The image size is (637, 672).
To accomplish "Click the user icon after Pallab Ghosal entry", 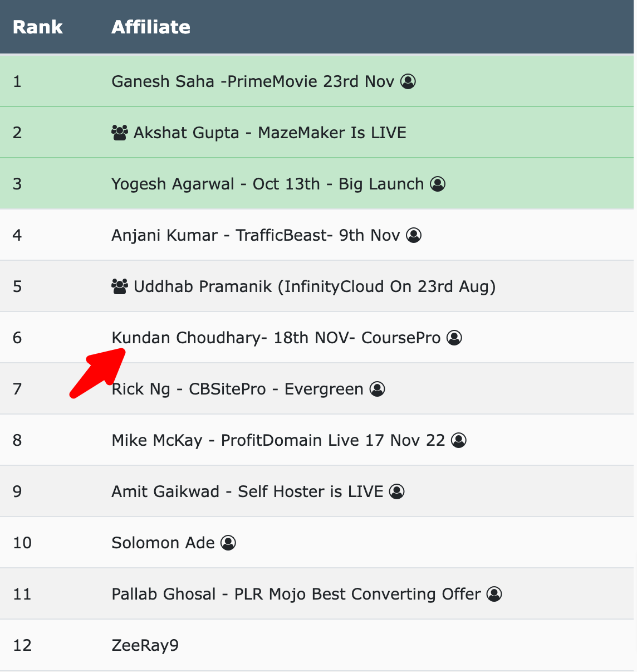I will [494, 594].
